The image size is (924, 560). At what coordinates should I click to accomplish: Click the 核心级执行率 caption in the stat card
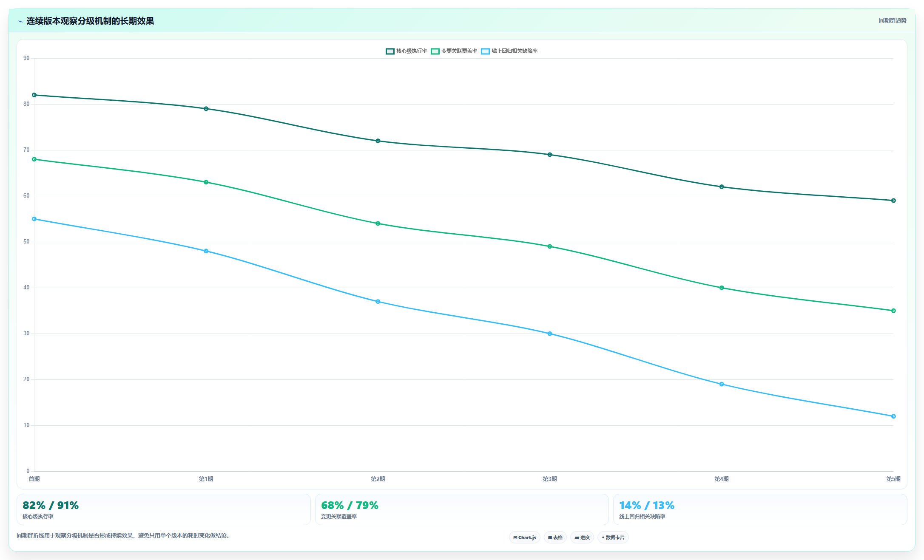[x=38, y=517]
